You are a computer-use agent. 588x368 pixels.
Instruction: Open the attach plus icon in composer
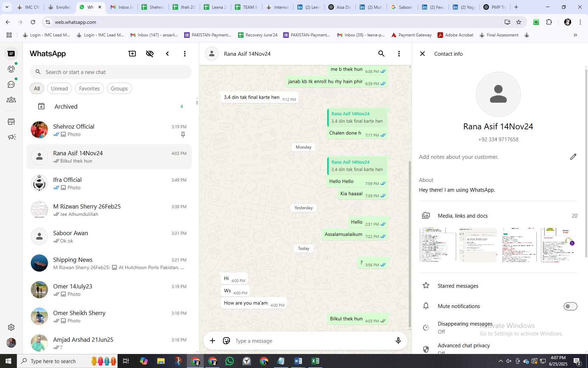tap(212, 341)
